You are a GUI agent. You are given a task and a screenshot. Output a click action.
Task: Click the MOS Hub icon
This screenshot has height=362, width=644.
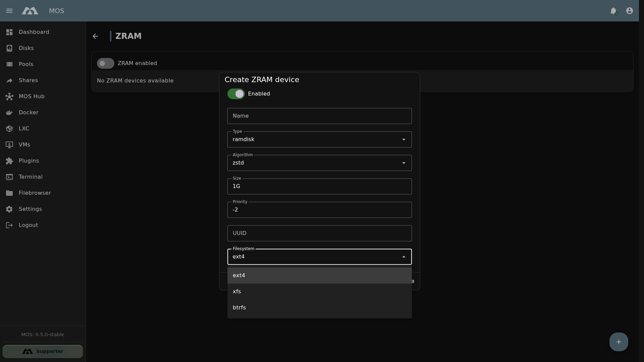[9, 97]
